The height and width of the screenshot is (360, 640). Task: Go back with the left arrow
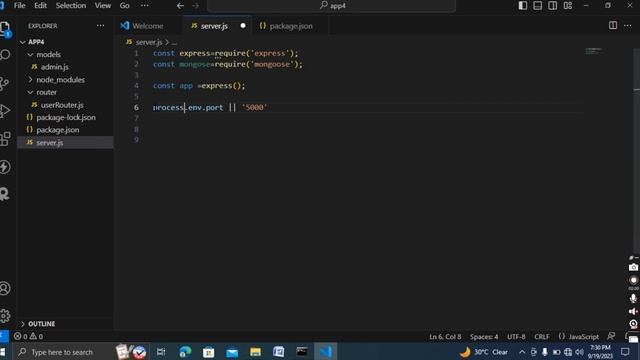pos(180,6)
